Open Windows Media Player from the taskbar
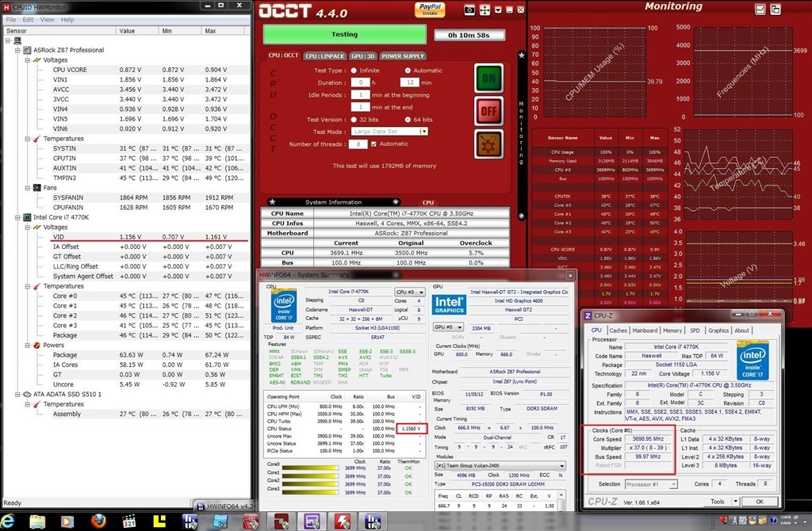Viewport: 812px width, 531px height. point(67,521)
